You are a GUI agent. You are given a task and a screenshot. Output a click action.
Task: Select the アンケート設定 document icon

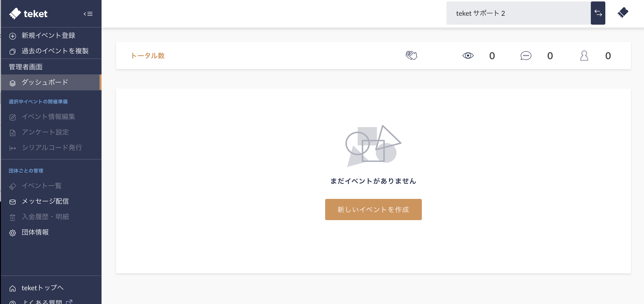point(12,133)
